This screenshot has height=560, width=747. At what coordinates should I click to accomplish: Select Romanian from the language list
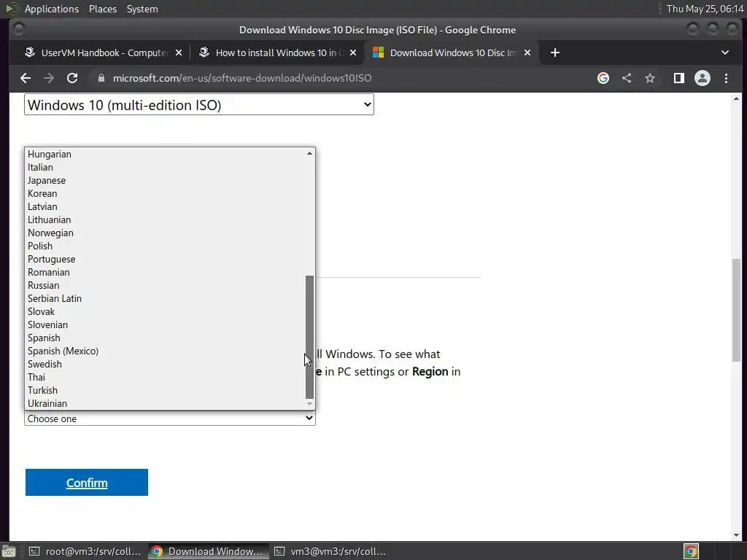click(166, 273)
